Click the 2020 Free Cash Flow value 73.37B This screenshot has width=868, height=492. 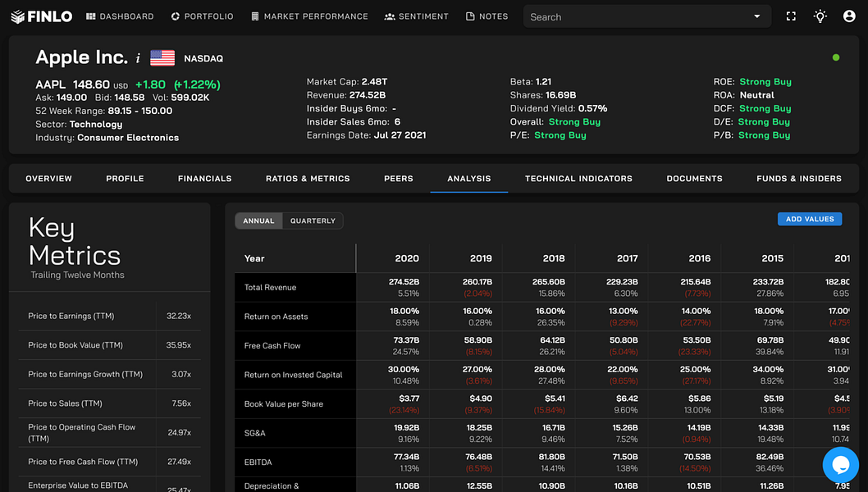[406, 339]
